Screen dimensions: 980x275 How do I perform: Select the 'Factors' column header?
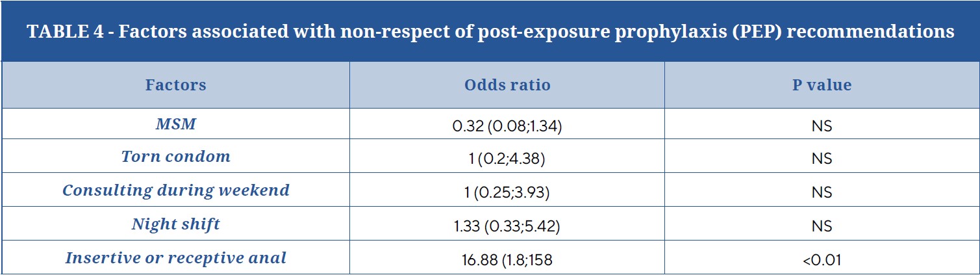click(176, 85)
